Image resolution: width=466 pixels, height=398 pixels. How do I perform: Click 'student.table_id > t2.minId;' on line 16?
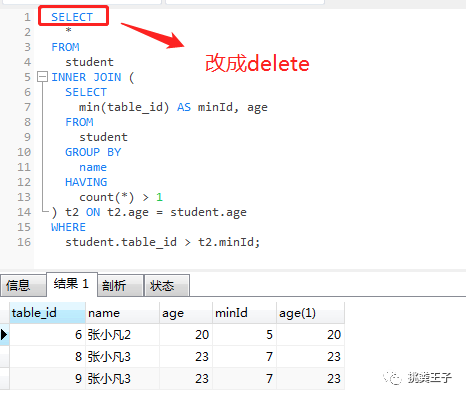point(163,242)
